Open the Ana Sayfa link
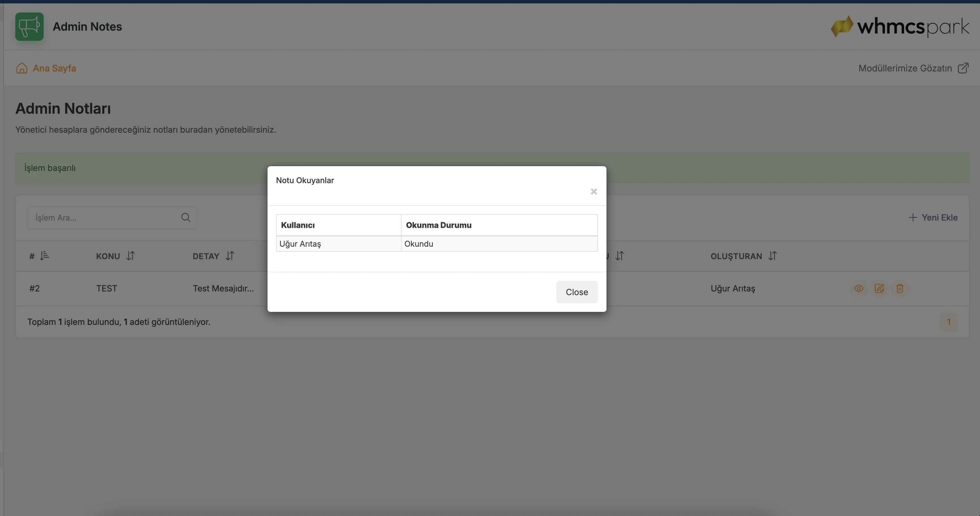Screen dimensions: 980x516 pos(54,68)
